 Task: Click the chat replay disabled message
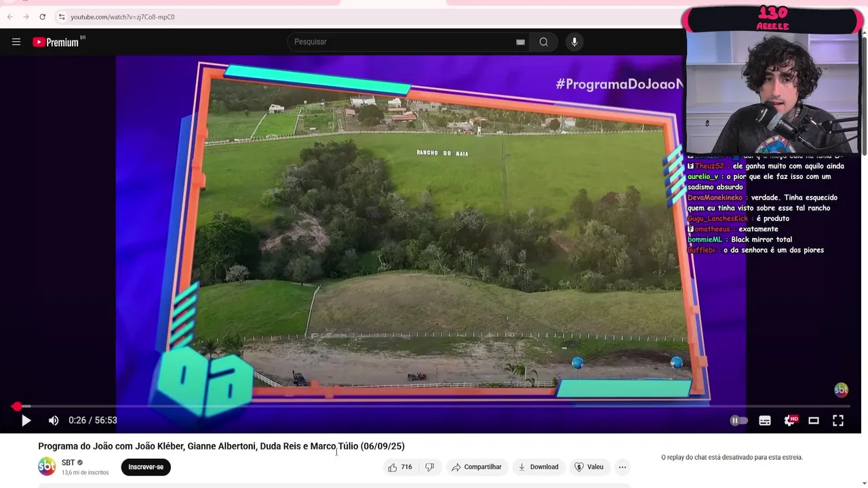(x=732, y=457)
